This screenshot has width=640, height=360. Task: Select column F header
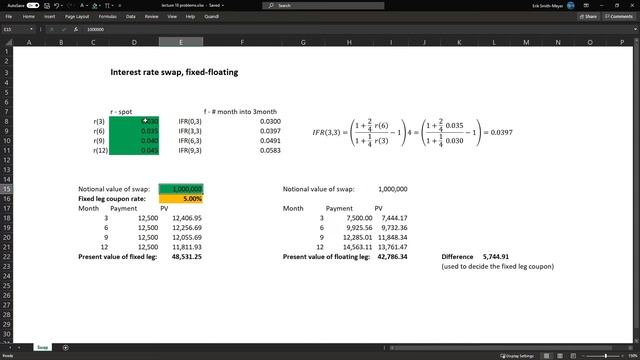(242, 42)
